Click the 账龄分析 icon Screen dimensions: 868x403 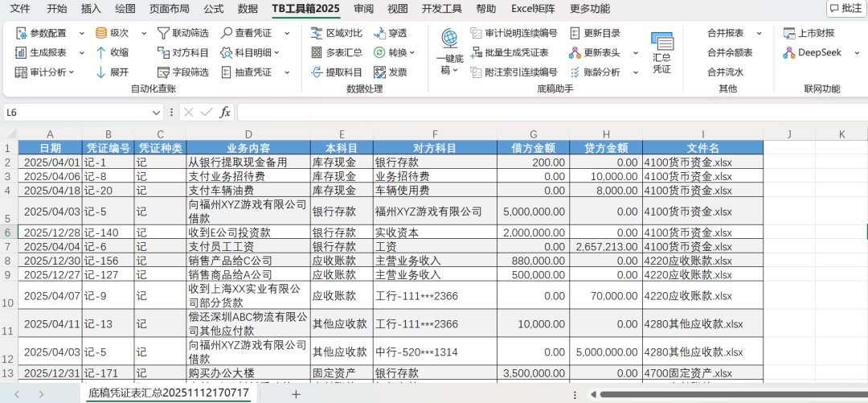pyautogui.click(x=575, y=72)
